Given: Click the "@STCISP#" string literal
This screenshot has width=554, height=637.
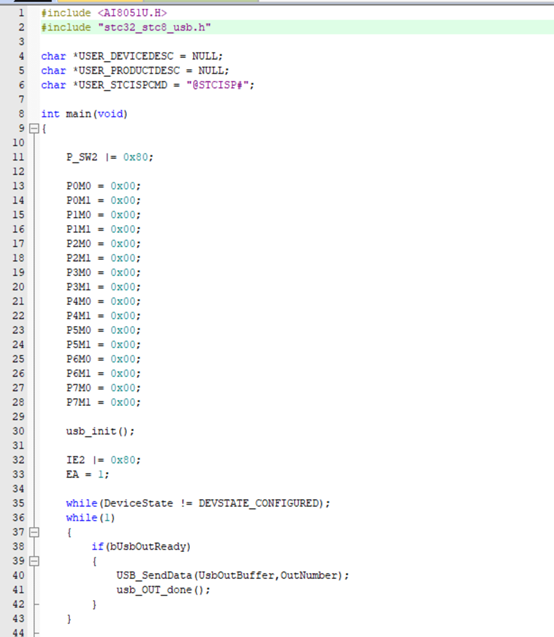Looking at the screenshot, I should (x=217, y=85).
